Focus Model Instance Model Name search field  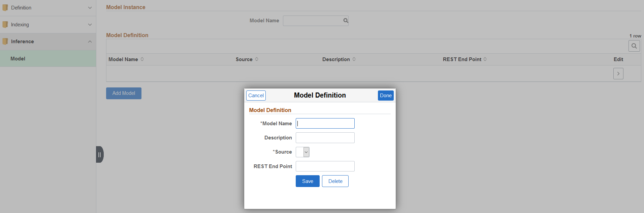[316, 21]
